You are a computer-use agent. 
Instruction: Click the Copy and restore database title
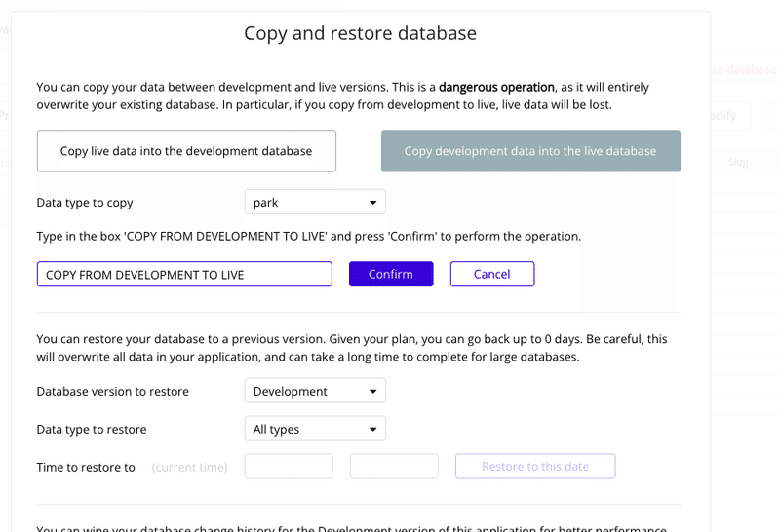click(x=360, y=33)
